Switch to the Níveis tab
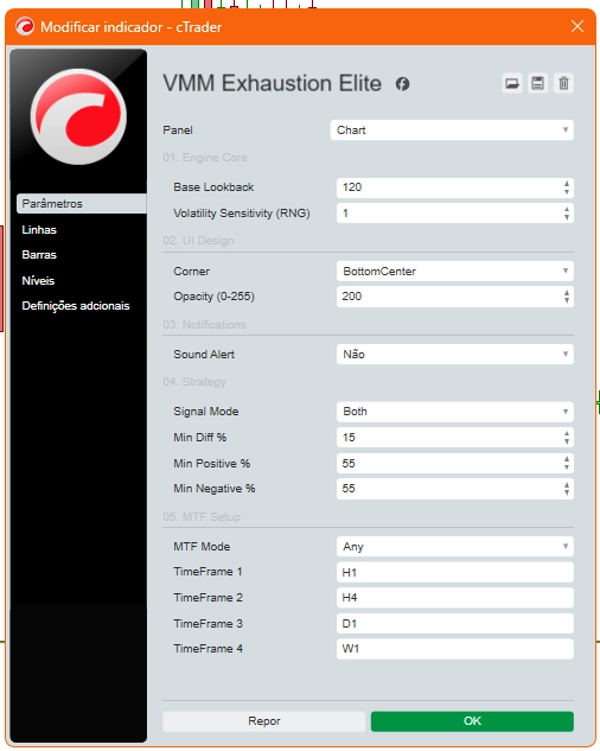 38,281
